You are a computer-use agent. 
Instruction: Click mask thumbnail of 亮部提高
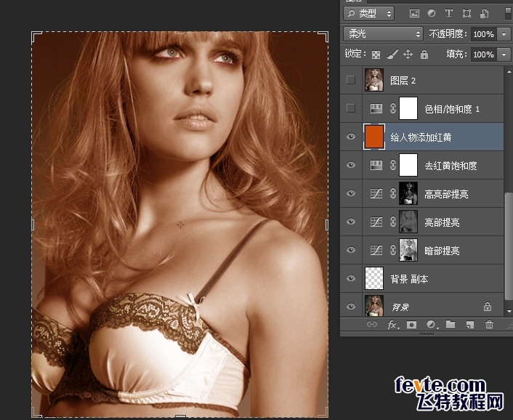coord(408,222)
